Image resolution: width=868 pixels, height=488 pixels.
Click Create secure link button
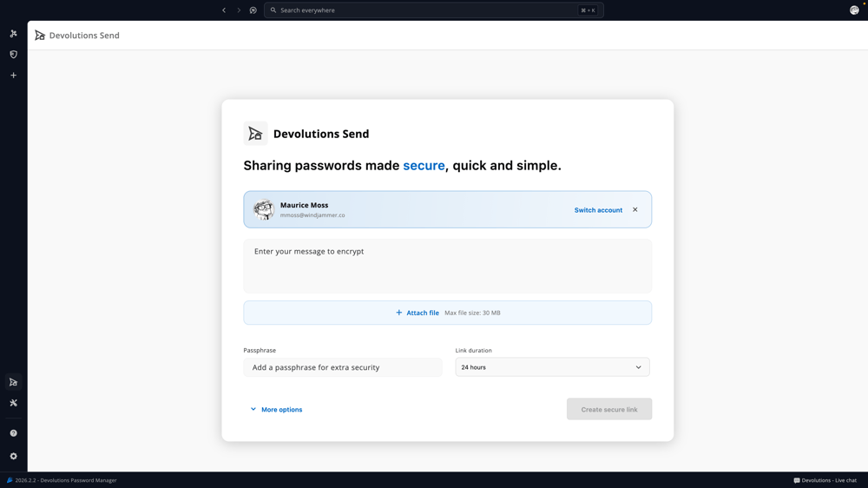[609, 409]
